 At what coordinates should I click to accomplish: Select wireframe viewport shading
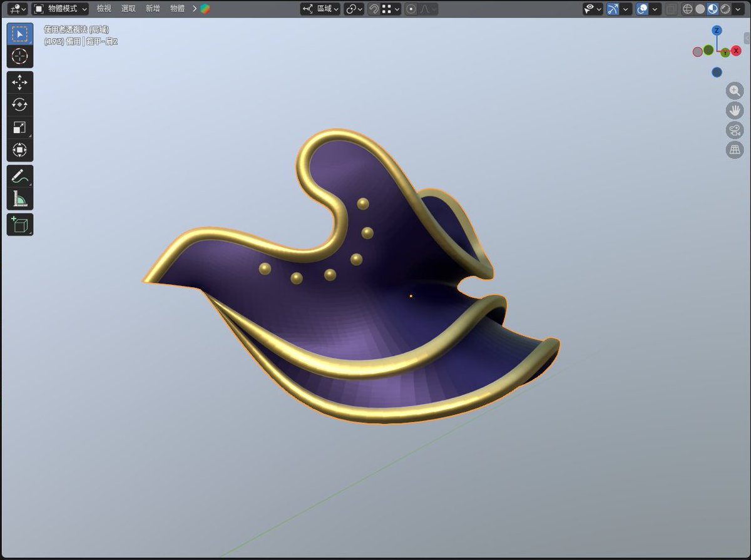coord(687,9)
